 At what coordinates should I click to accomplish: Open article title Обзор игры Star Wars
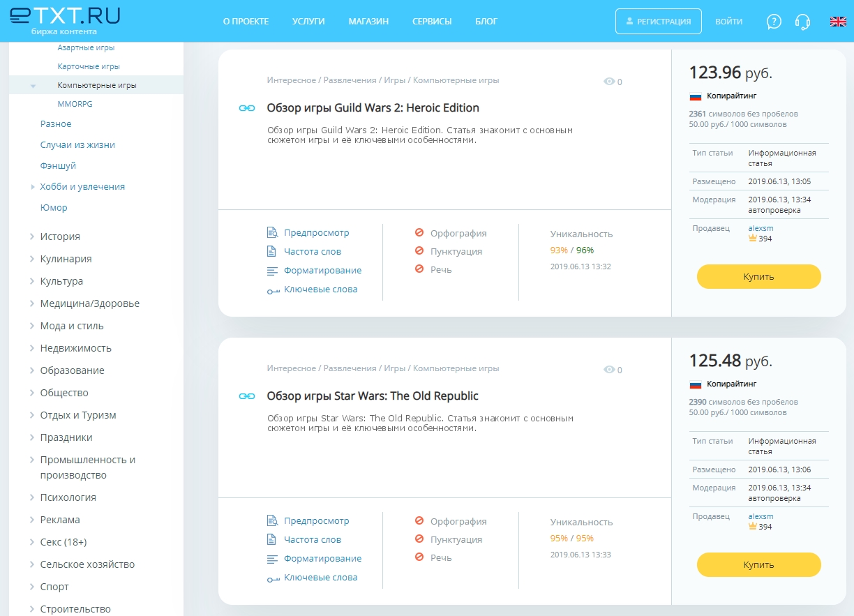373,396
